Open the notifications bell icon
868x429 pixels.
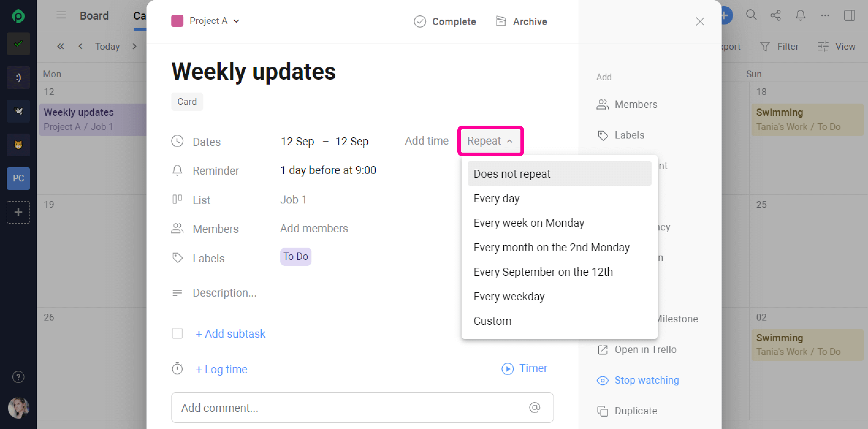800,15
